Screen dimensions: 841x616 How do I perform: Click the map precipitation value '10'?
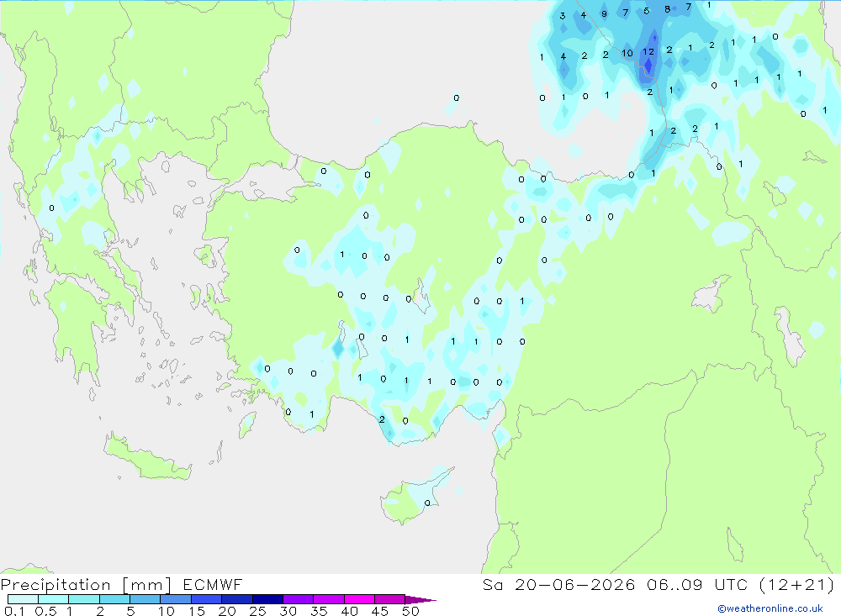[627, 53]
